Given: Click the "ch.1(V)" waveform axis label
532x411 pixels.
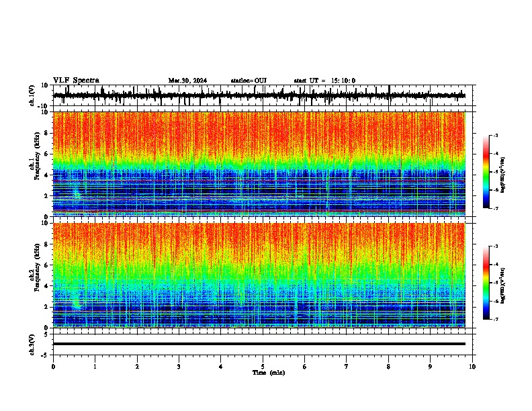Looking at the screenshot, I should (32, 95).
